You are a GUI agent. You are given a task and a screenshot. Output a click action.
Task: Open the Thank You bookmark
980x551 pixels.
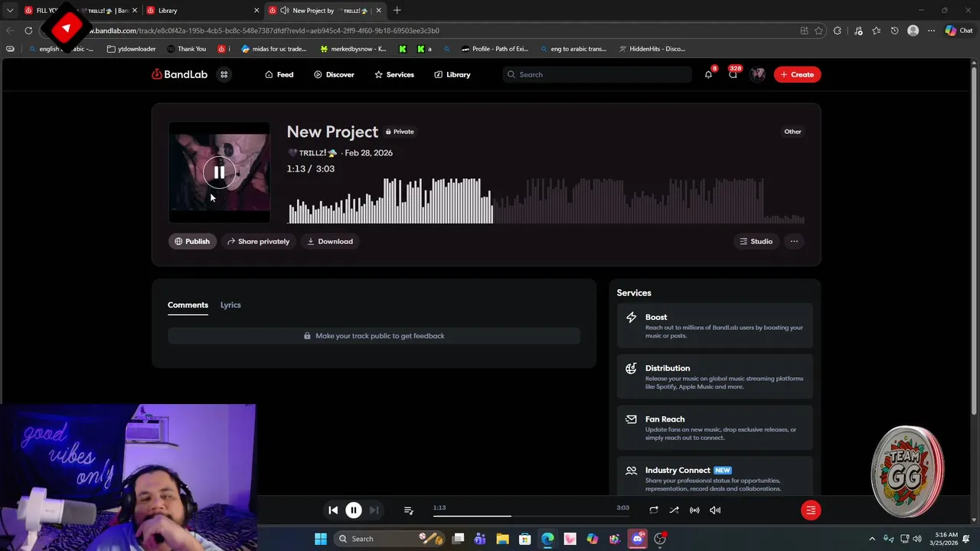[x=186, y=49]
